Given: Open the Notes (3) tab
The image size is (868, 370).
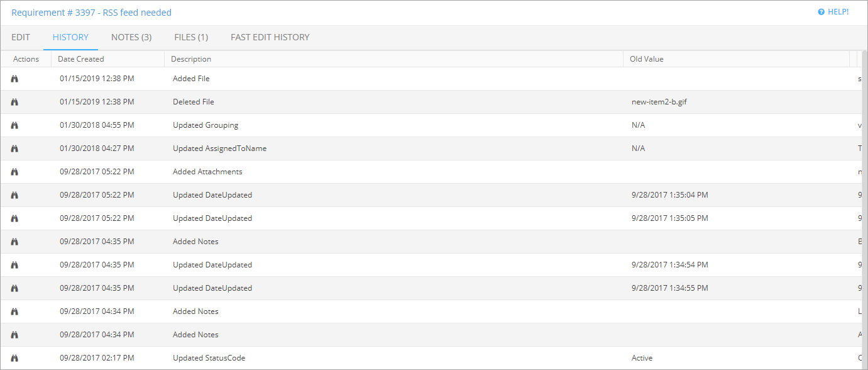Looking at the screenshot, I should [131, 37].
